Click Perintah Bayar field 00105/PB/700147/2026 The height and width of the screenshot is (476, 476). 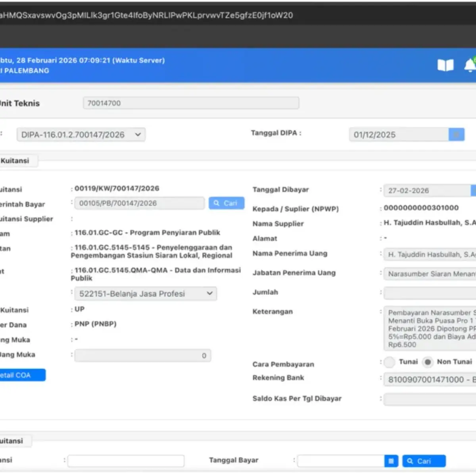pos(139,203)
